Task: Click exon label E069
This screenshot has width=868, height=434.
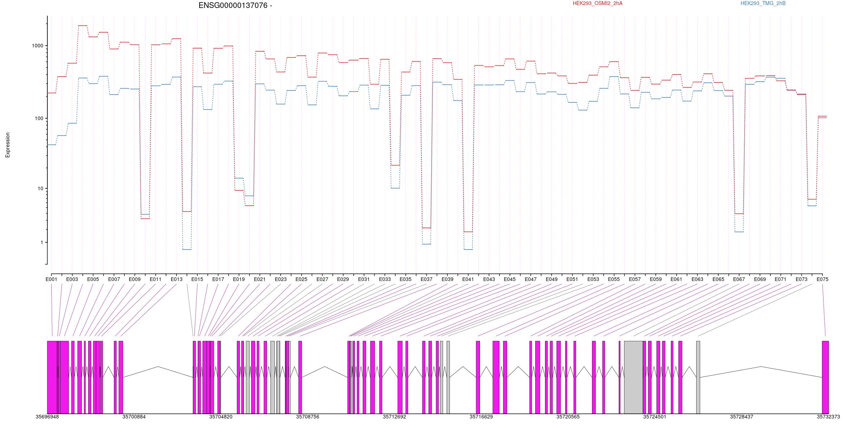Action: click(760, 279)
